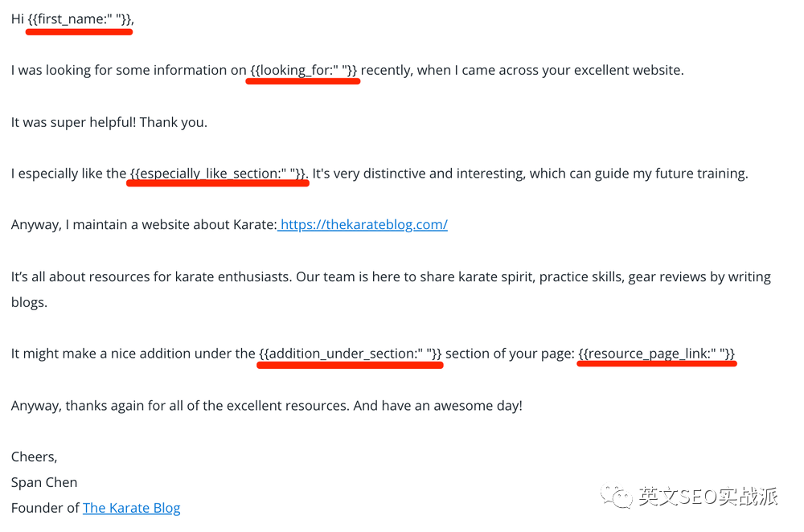Click the "Hi" greeting word
Viewport: 804px width, 532px height.
[x=18, y=19]
